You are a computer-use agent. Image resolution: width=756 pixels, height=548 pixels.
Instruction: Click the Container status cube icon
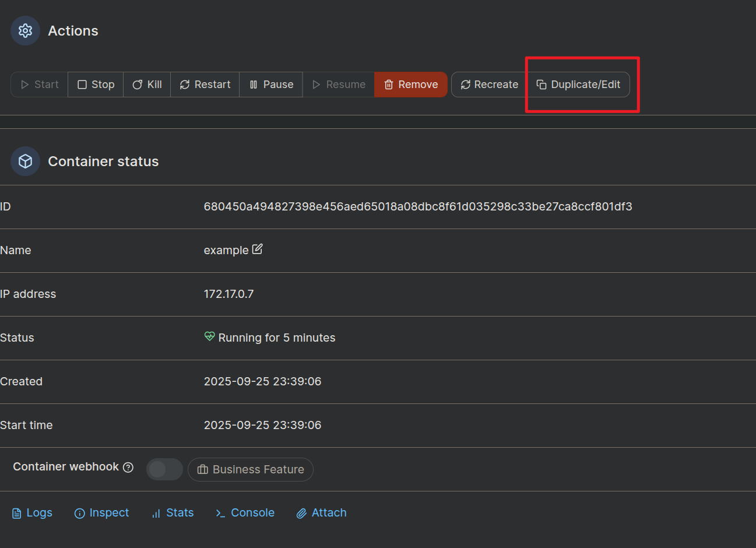click(x=25, y=161)
